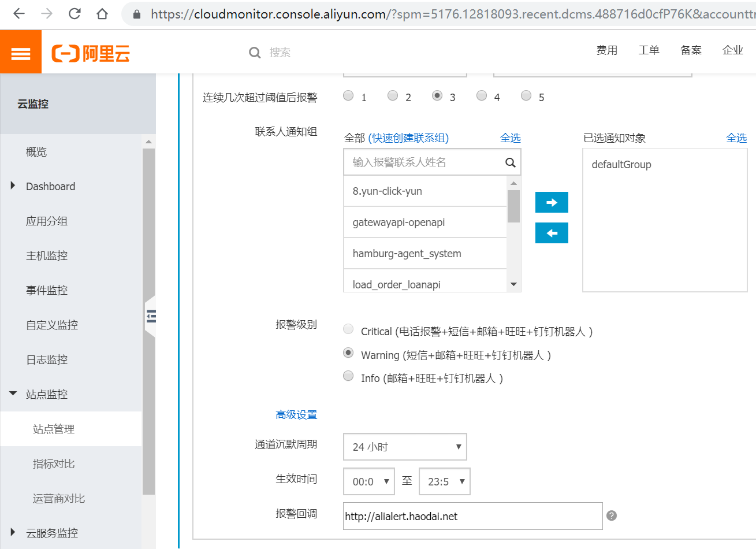Click 快速创建联系组 link
Screen dimensions: 756x549
[408, 138]
